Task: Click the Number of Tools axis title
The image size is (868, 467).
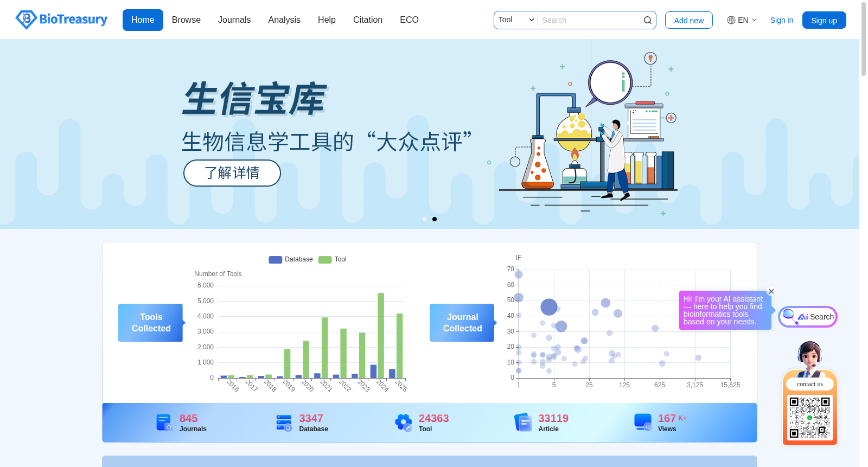Action: tap(218, 274)
